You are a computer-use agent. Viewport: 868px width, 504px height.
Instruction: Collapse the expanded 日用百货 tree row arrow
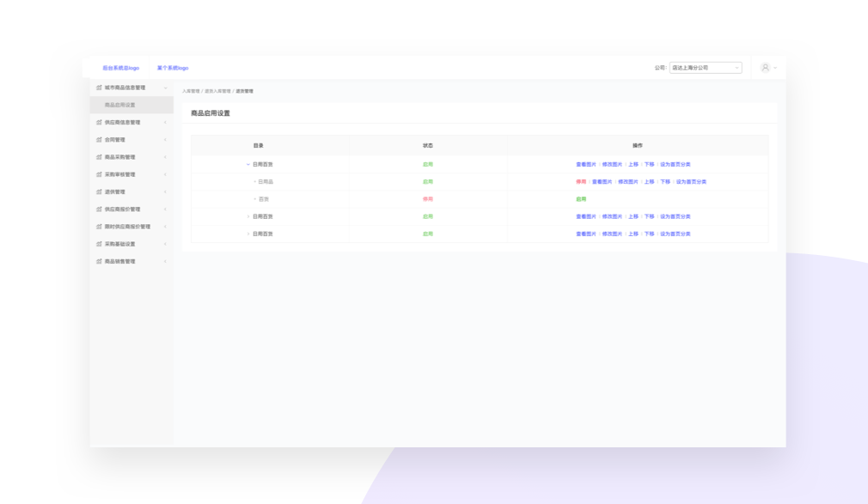(x=248, y=164)
